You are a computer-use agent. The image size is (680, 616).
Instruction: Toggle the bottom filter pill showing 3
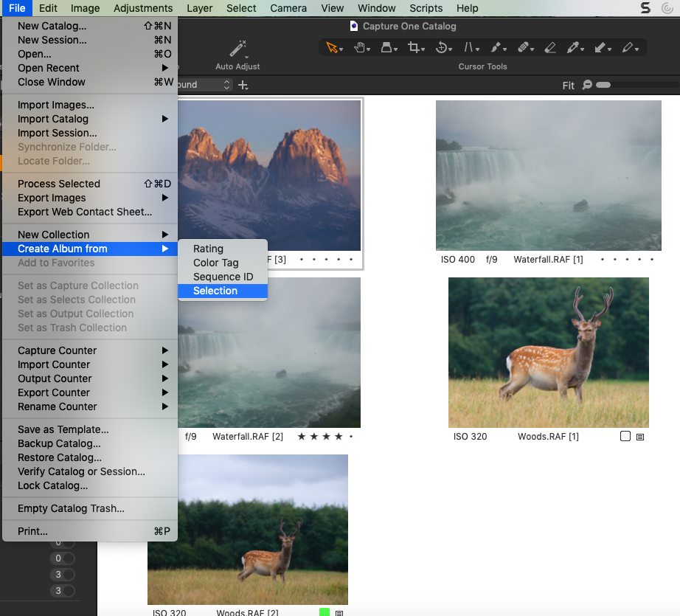pyautogui.click(x=63, y=590)
